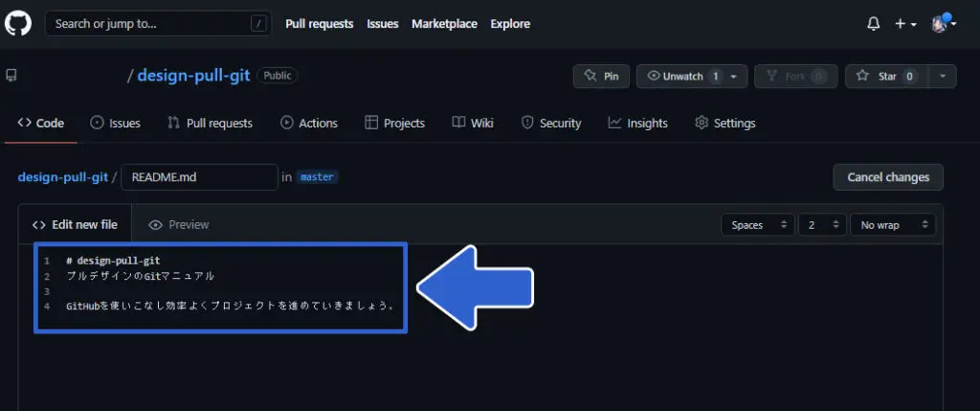
Task: Click the Public visibility badge
Action: click(278, 76)
